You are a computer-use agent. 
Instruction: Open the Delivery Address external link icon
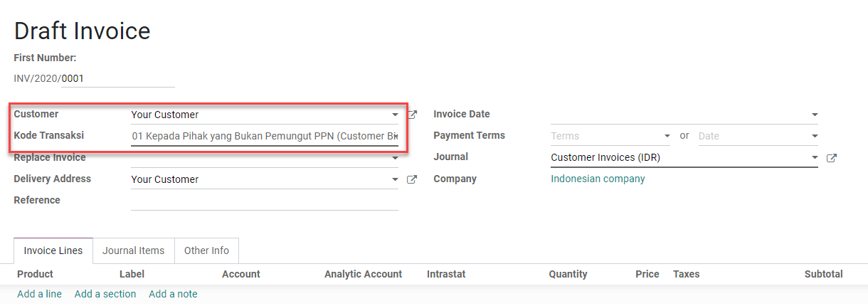click(411, 179)
